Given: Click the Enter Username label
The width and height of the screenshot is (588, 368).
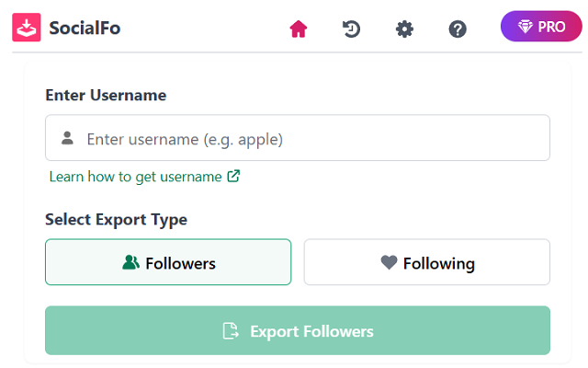Looking at the screenshot, I should [x=106, y=95].
